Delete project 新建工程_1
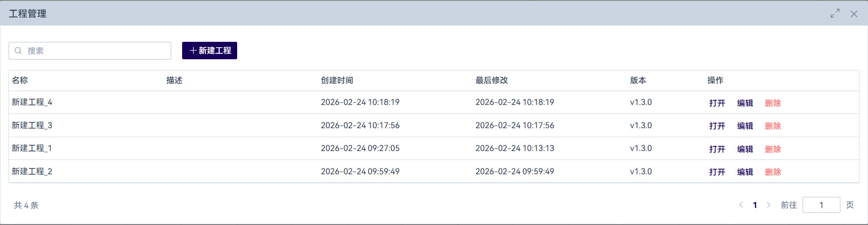The height and width of the screenshot is (225, 868). pyautogui.click(x=773, y=149)
